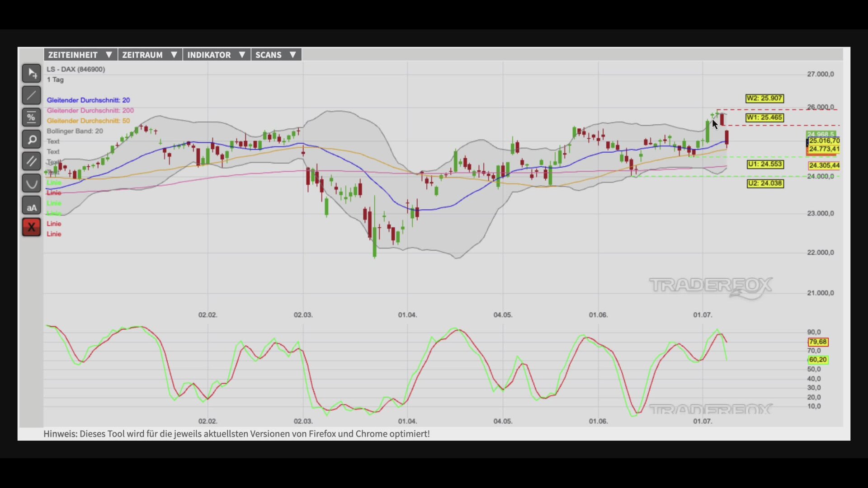Select the cursor pointer tool
The width and height of the screenshot is (868, 488).
(x=32, y=73)
